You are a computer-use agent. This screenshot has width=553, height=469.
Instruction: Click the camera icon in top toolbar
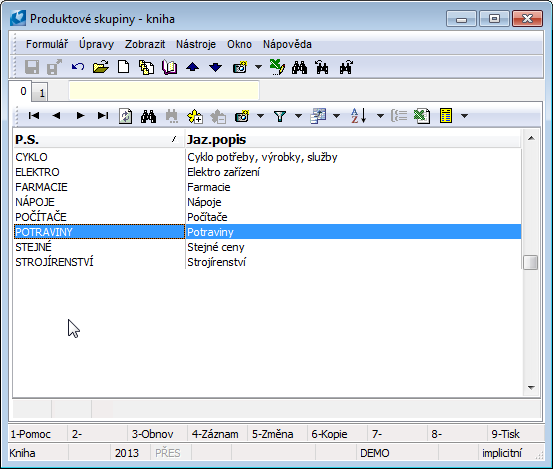(240, 67)
